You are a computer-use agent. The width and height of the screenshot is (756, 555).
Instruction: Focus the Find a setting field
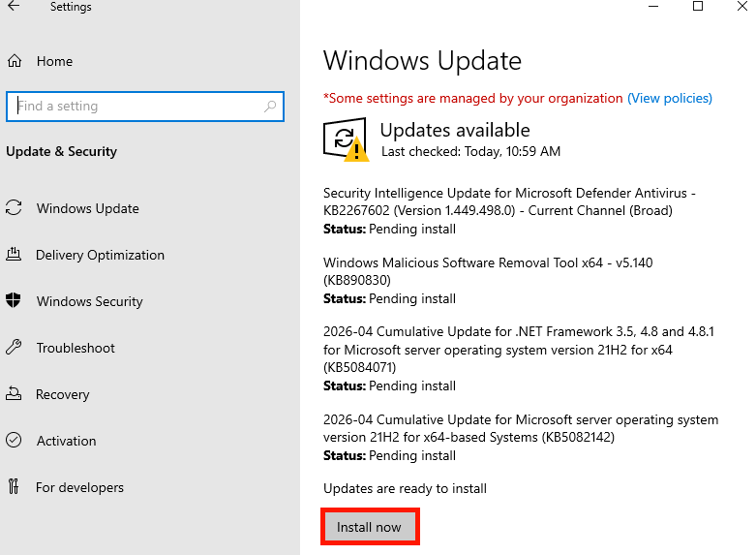click(145, 107)
